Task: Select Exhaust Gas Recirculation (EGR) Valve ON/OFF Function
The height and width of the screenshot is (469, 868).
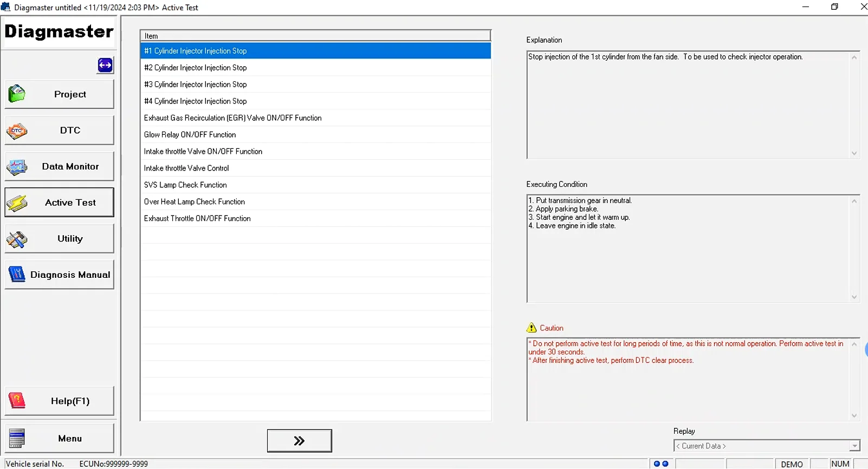Action: (315, 118)
